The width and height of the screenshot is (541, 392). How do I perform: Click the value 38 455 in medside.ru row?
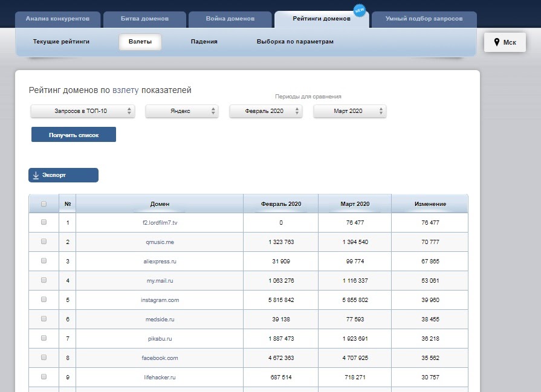[x=430, y=320]
